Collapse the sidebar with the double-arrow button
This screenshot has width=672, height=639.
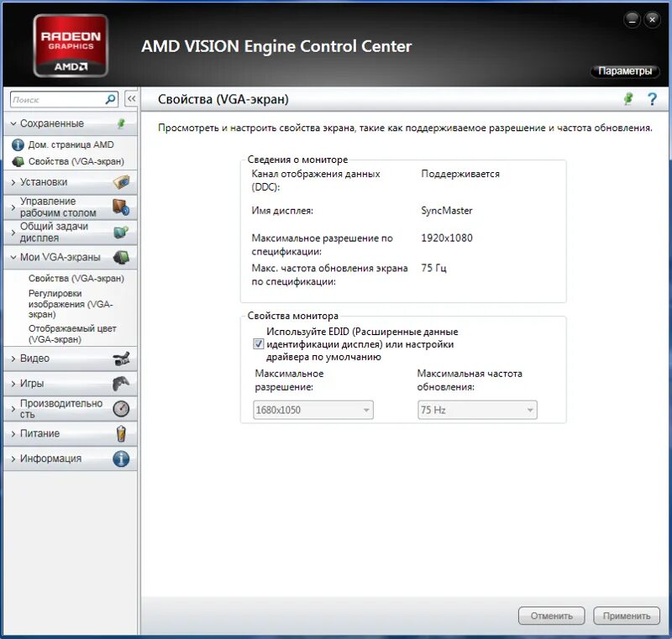(131, 99)
